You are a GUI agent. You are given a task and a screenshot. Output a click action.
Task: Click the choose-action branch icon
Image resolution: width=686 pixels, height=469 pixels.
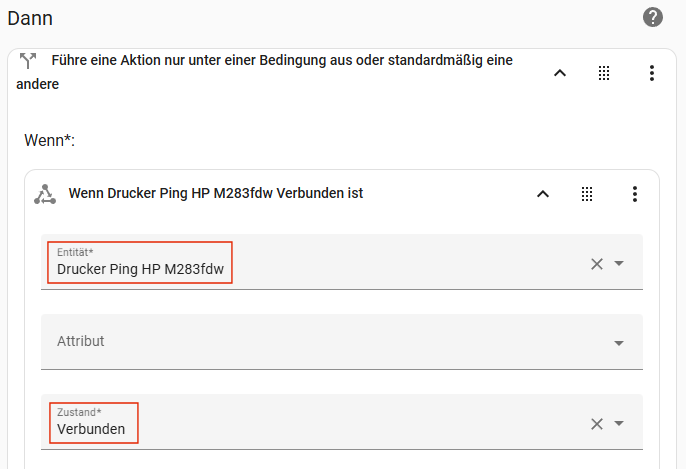tap(28, 61)
